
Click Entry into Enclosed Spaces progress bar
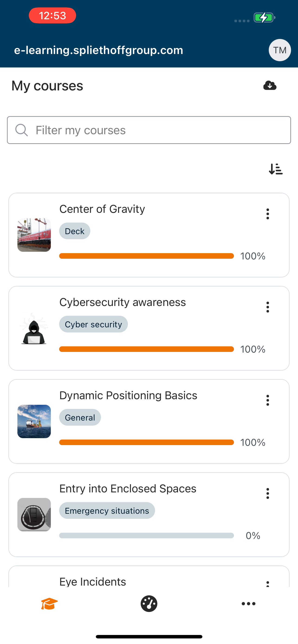[x=146, y=536]
